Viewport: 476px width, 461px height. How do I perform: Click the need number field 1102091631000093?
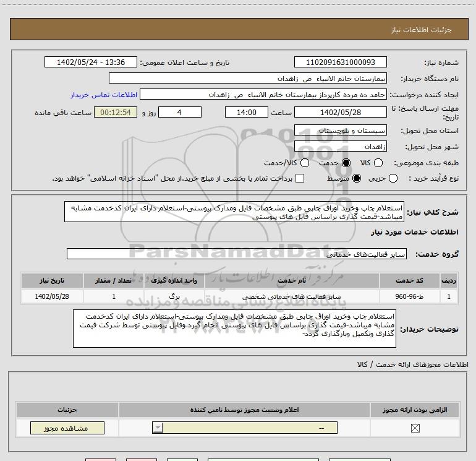pos(340,62)
